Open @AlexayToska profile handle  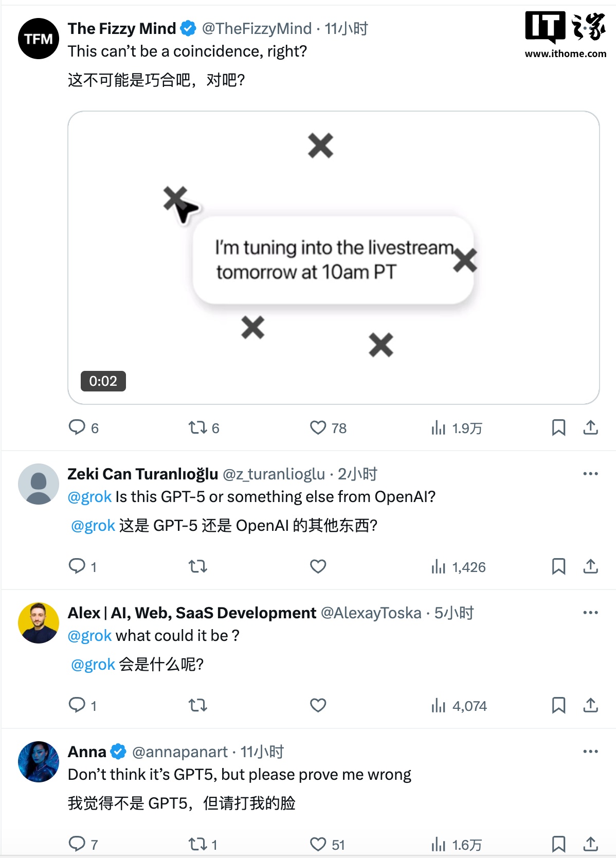371,613
